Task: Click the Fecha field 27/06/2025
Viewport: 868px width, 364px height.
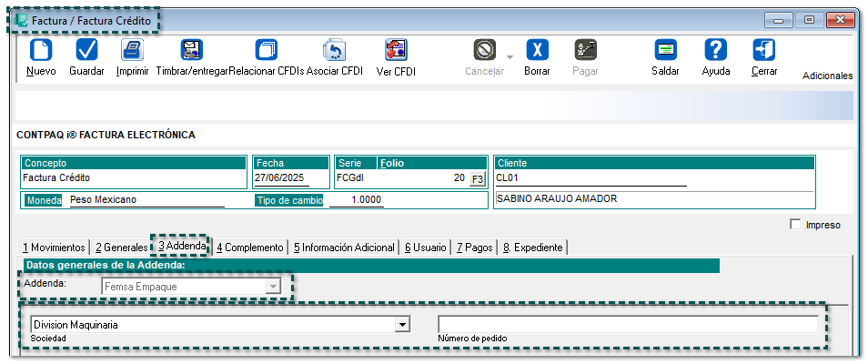Action: click(x=282, y=178)
